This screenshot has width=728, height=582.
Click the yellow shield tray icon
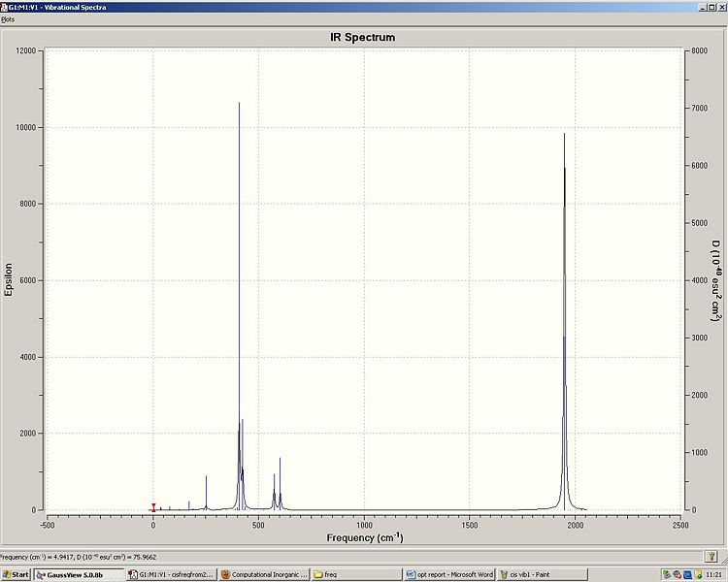click(698, 574)
